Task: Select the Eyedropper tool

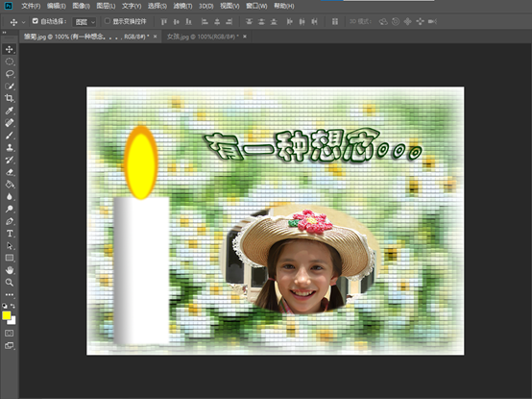Action: coord(10,111)
